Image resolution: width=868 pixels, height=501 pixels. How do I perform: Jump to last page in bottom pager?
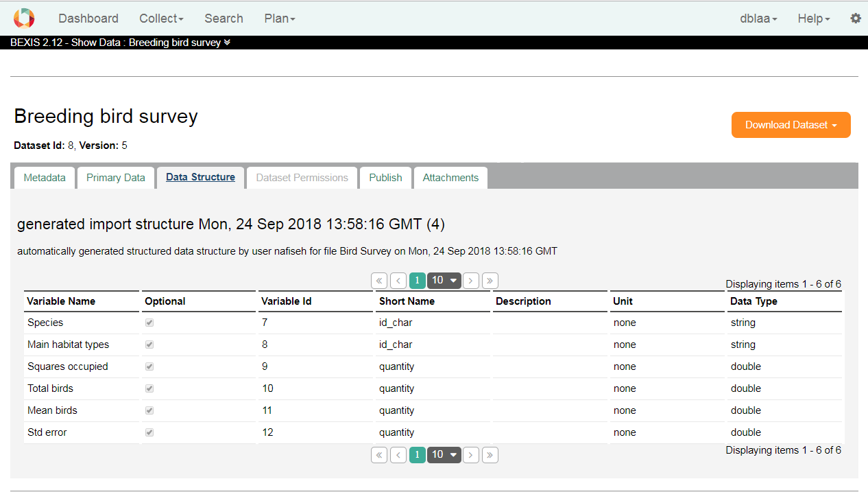tap(490, 455)
